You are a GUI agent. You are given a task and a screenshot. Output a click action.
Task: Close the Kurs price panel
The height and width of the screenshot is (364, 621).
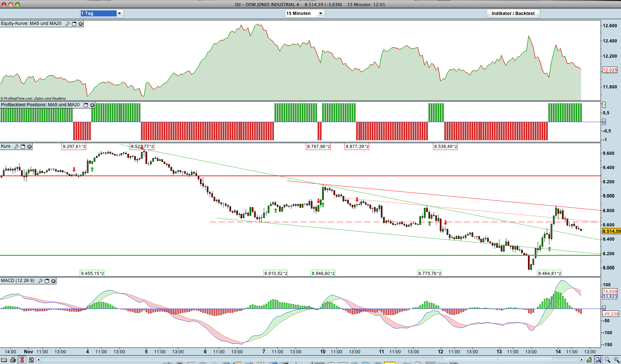[x=29, y=146]
